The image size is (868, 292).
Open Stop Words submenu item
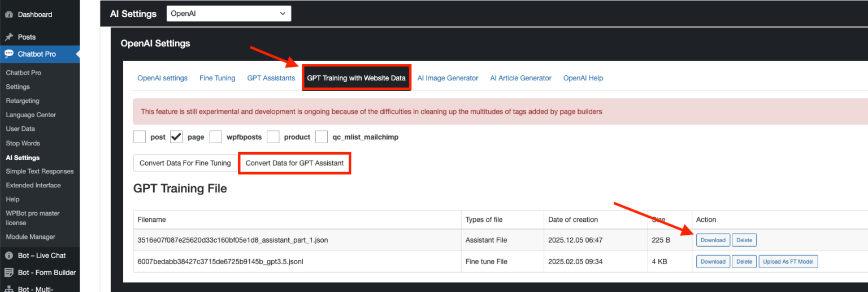click(x=23, y=143)
